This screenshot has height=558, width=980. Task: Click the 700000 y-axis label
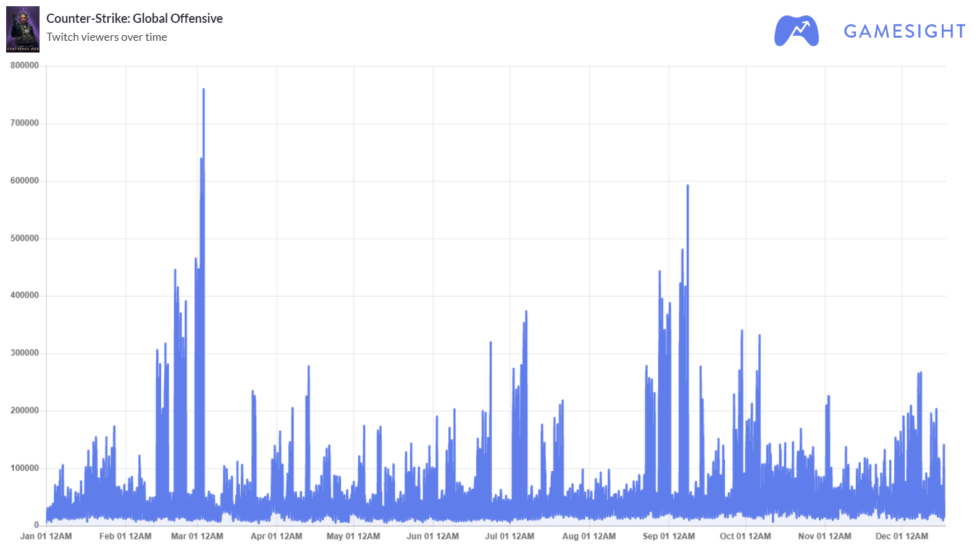pyautogui.click(x=25, y=123)
